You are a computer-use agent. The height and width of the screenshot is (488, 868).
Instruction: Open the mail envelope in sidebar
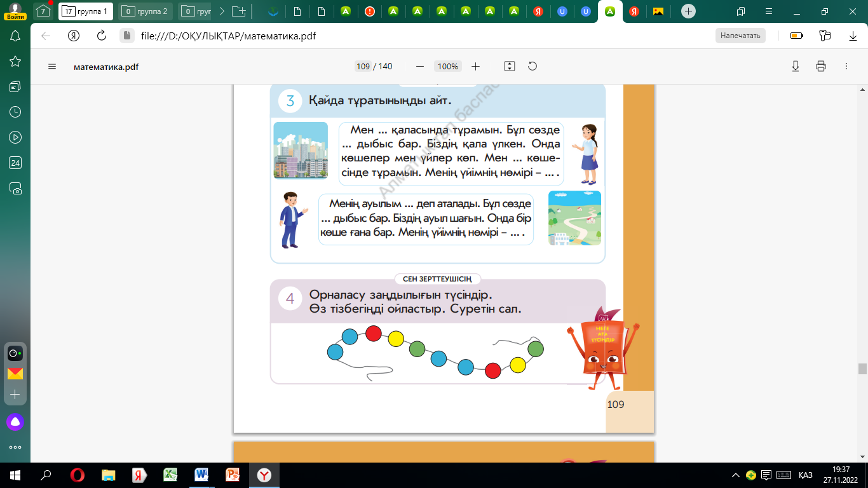point(15,374)
